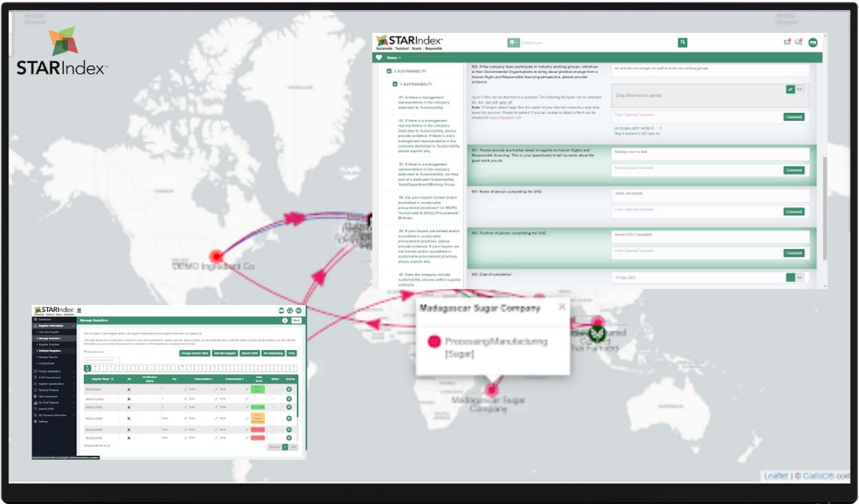The image size is (859, 504).
Task: Open Settings in the suppliers sidebar
Action: click(44, 422)
